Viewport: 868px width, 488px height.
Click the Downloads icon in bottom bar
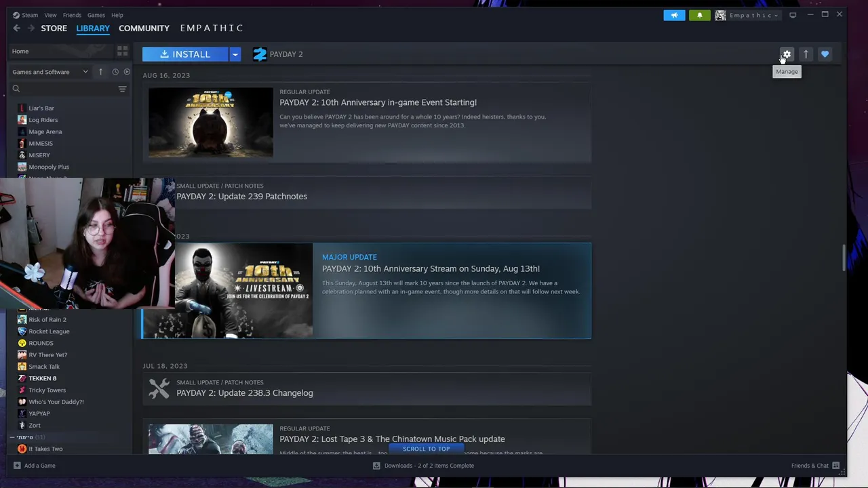tap(376, 466)
